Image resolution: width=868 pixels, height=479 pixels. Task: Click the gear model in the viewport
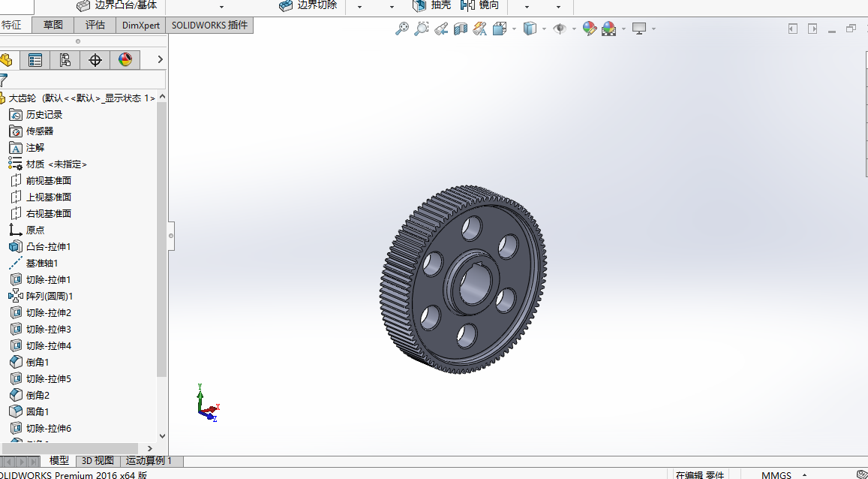click(x=464, y=279)
